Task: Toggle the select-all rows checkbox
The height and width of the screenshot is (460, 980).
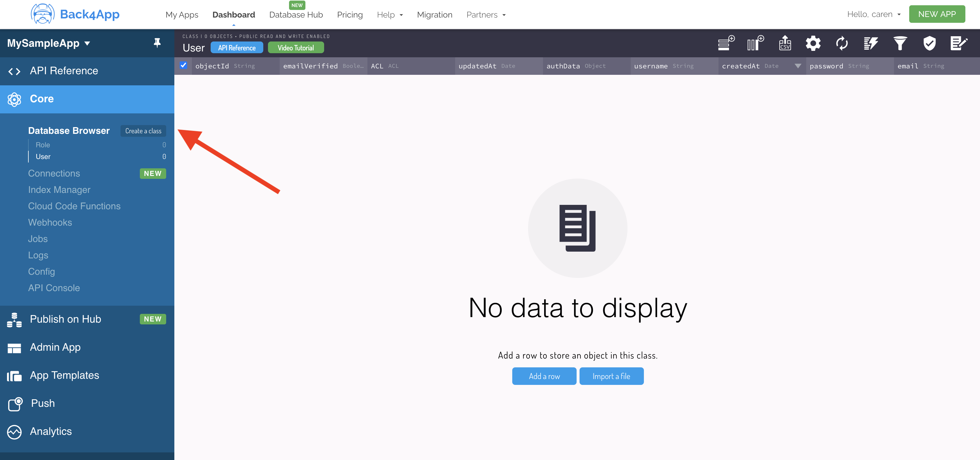Action: coord(183,65)
